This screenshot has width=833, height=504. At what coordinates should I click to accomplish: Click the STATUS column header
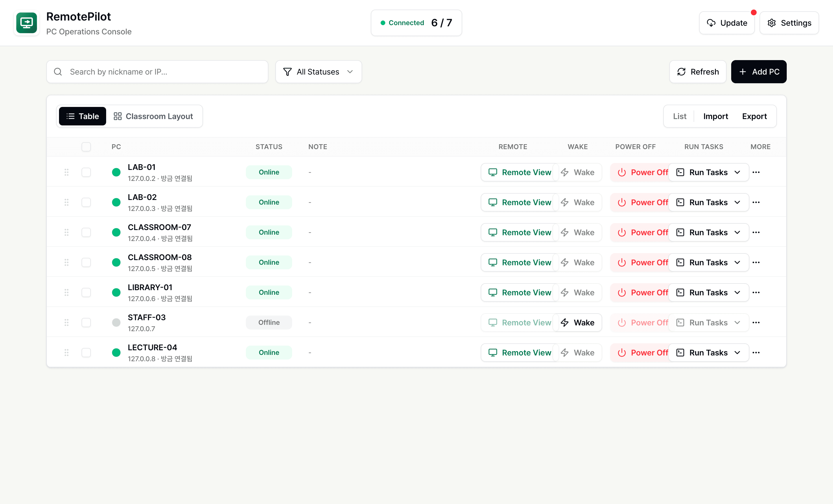point(269,147)
